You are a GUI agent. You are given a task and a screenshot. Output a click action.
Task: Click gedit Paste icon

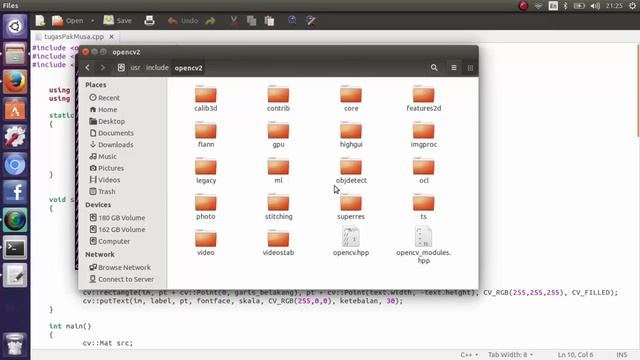269,20
